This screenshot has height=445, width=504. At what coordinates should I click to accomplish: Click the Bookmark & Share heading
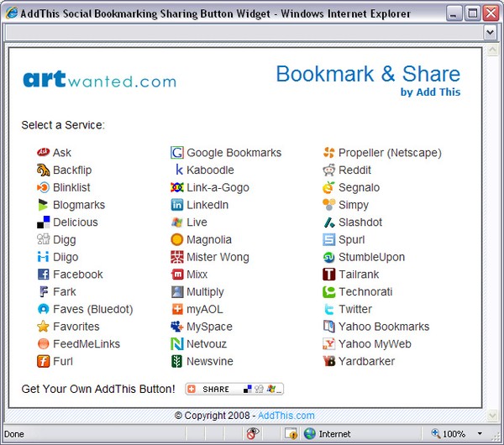point(369,74)
